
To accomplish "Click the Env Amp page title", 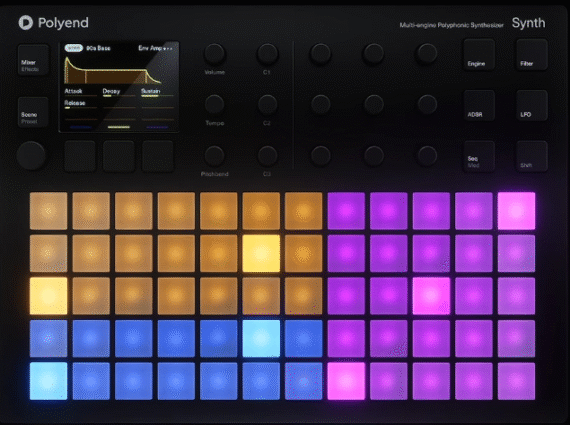I will (x=150, y=48).
